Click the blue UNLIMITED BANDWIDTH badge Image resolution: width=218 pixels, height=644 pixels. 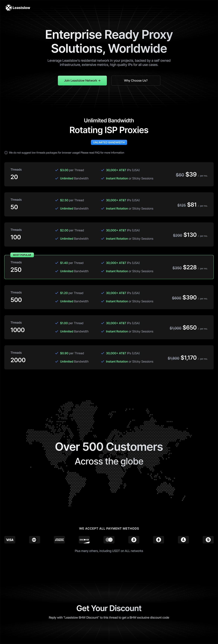[109, 142]
